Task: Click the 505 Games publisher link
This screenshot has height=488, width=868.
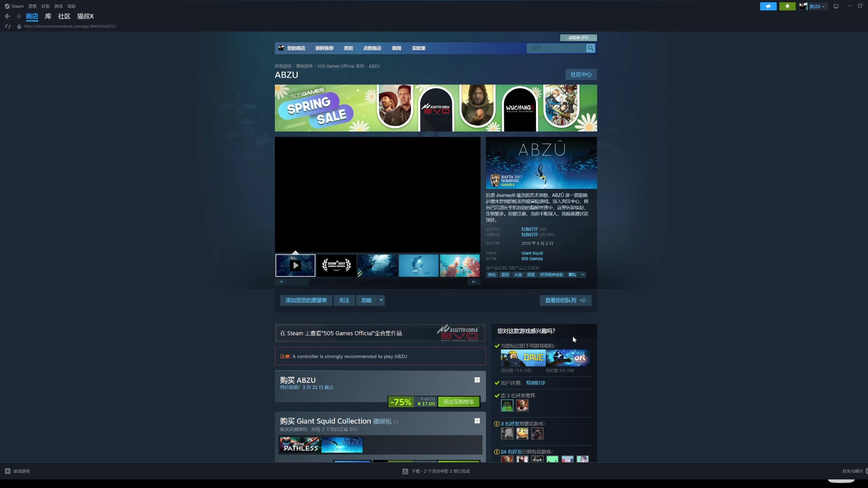Action: tap(532, 259)
